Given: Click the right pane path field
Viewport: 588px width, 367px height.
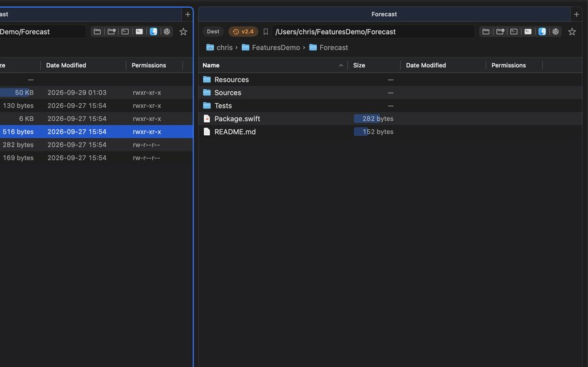Looking at the screenshot, I should (x=373, y=31).
